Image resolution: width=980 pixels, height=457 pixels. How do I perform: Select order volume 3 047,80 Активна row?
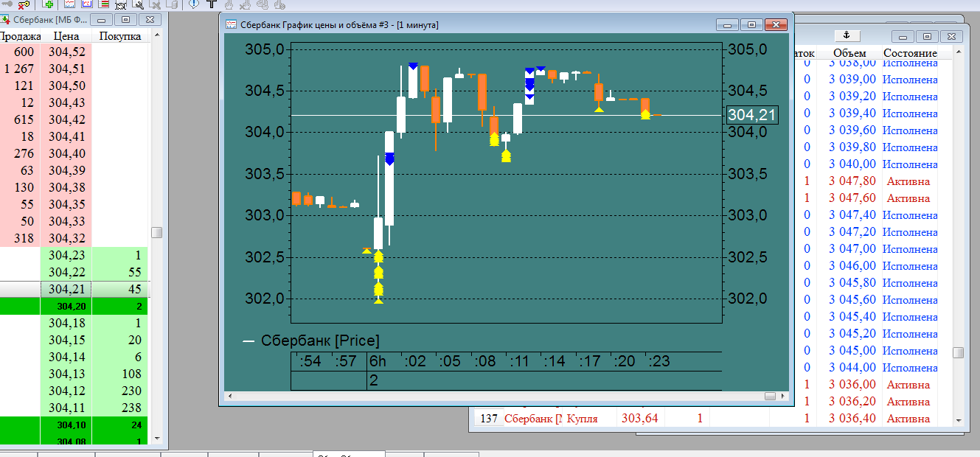852,181
